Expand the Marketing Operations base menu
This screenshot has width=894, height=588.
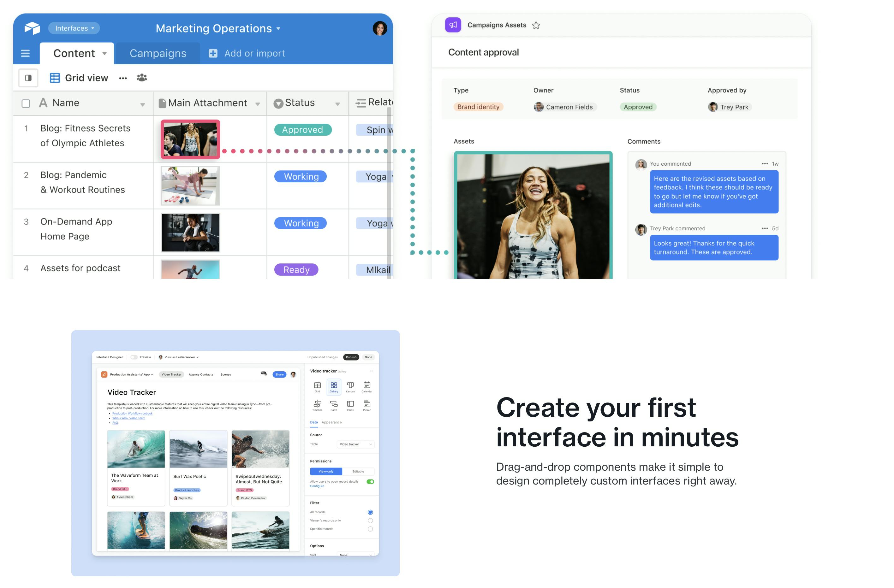[218, 28]
